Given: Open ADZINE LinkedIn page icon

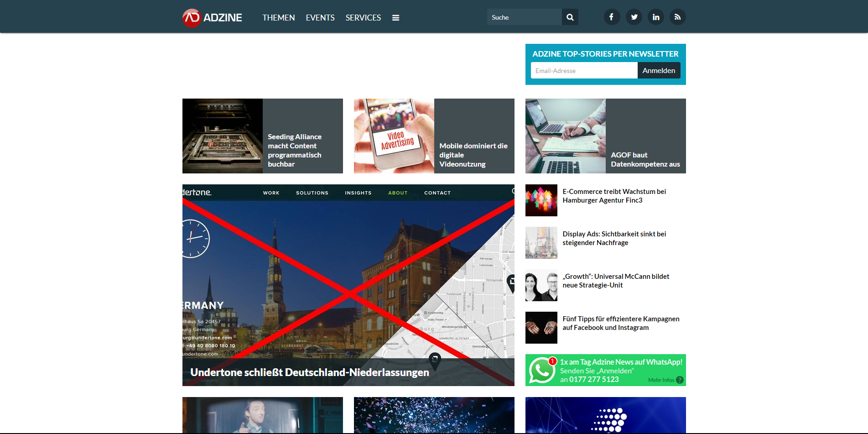Looking at the screenshot, I should pyautogui.click(x=656, y=17).
